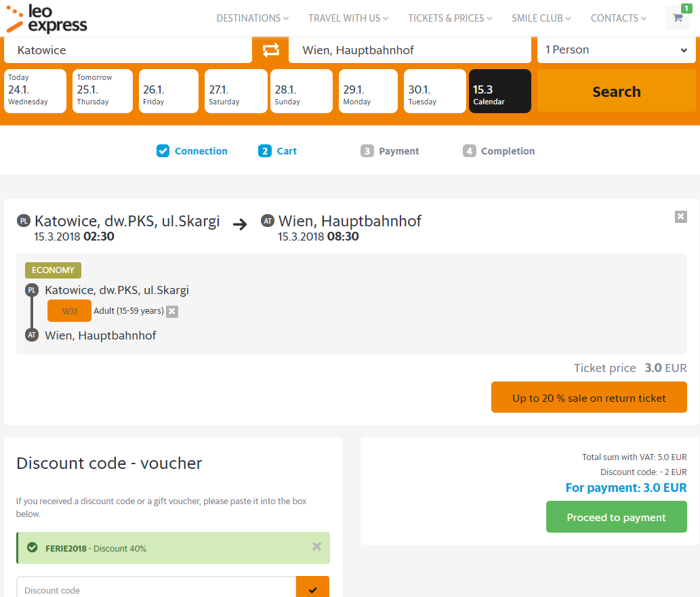Open the Tickets & Prices menu
This screenshot has width=700, height=597.
click(x=450, y=18)
